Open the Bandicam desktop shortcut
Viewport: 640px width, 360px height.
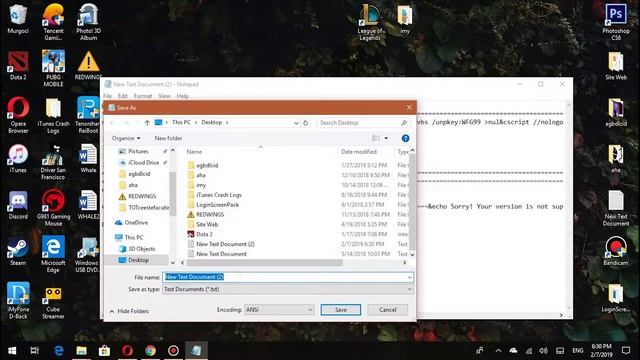tap(616, 251)
